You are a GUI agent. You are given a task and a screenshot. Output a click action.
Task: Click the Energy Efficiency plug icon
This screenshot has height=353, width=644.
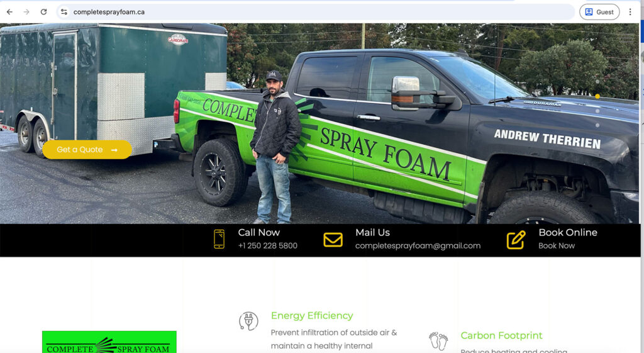tap(248, 321)
